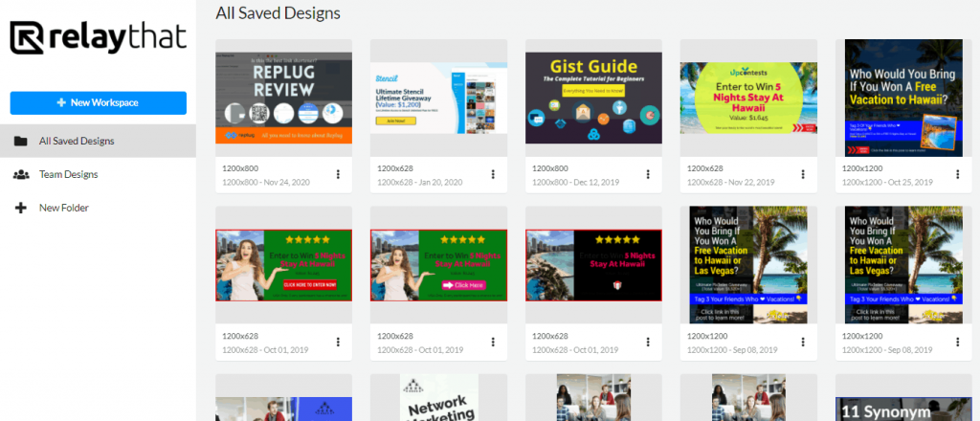Screen dimensions: 980x421
Task: Open the 11 Synonym design thumbnail
Action: [x=903, y=410]
